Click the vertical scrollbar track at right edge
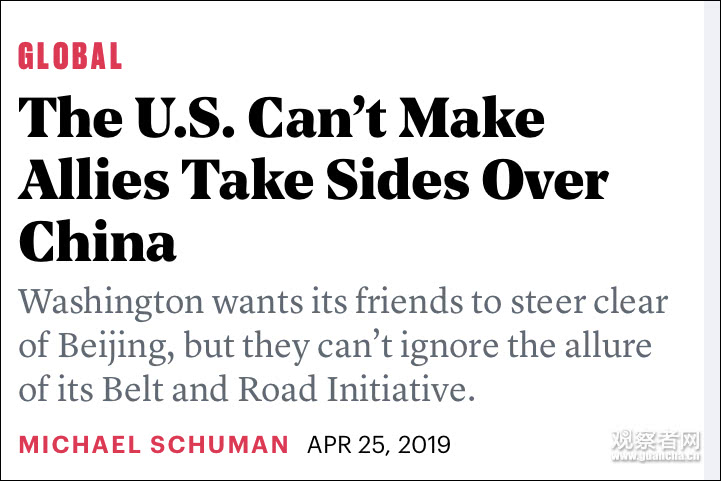This screenshot has height=481, width=721. pos(712,240)
